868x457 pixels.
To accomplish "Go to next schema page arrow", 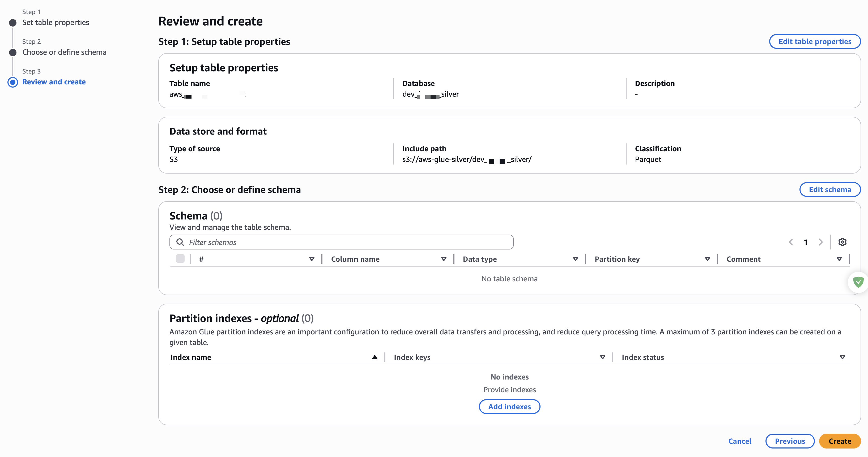I will [820, 242].
